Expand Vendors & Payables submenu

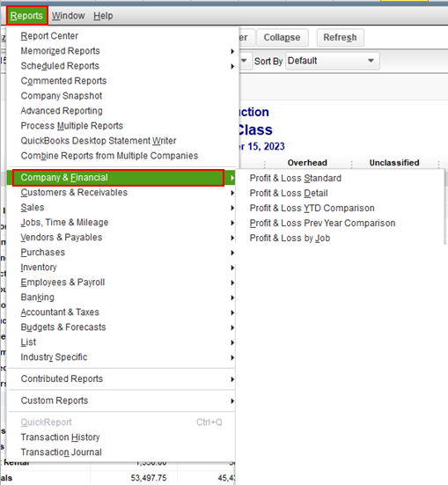click(121, 238)
